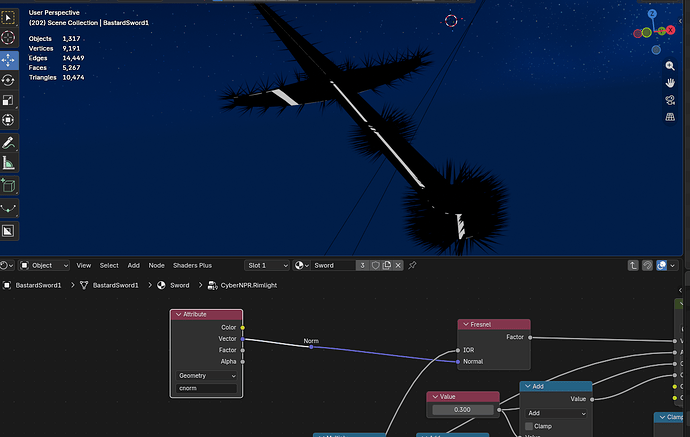Activate the 3D Cursor tool
This screenshot has width=690, height=437.
coord(8,38)
